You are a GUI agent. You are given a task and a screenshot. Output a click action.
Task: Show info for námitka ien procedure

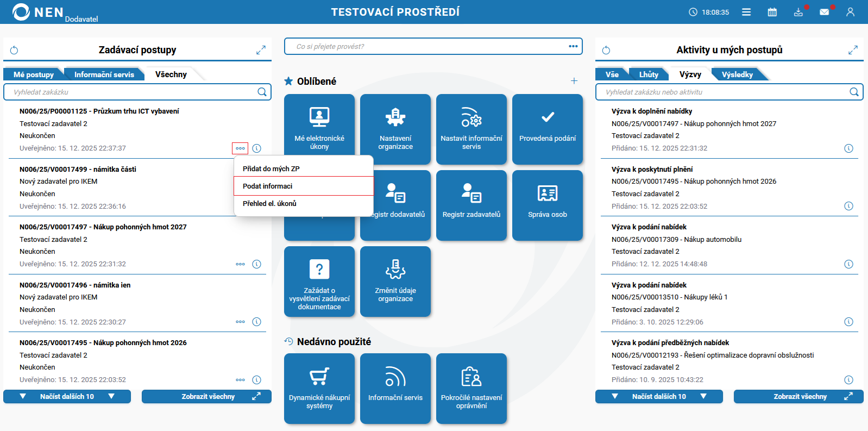pos(257,322)
